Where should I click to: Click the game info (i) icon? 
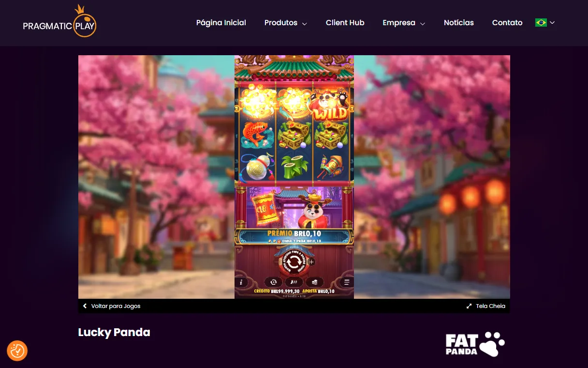[x=241, y=282]
